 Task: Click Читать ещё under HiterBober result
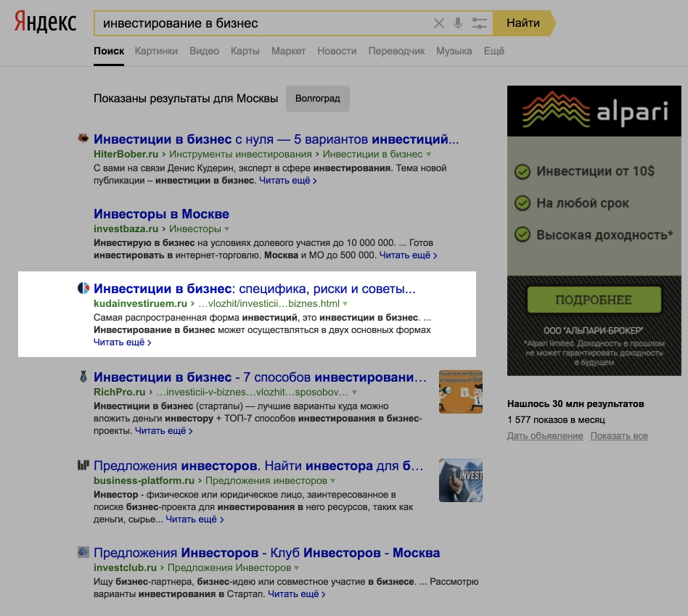pos(288,181)
